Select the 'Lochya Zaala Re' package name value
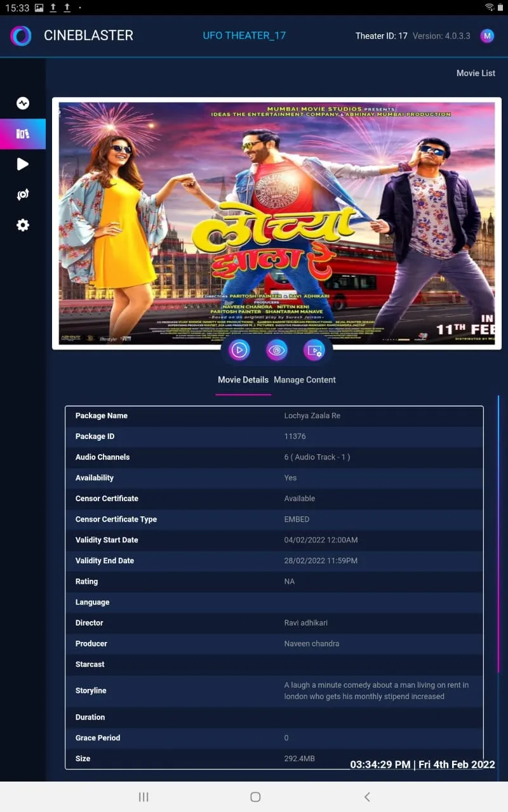This screenshot has height=812, width=508. point(312,416)
